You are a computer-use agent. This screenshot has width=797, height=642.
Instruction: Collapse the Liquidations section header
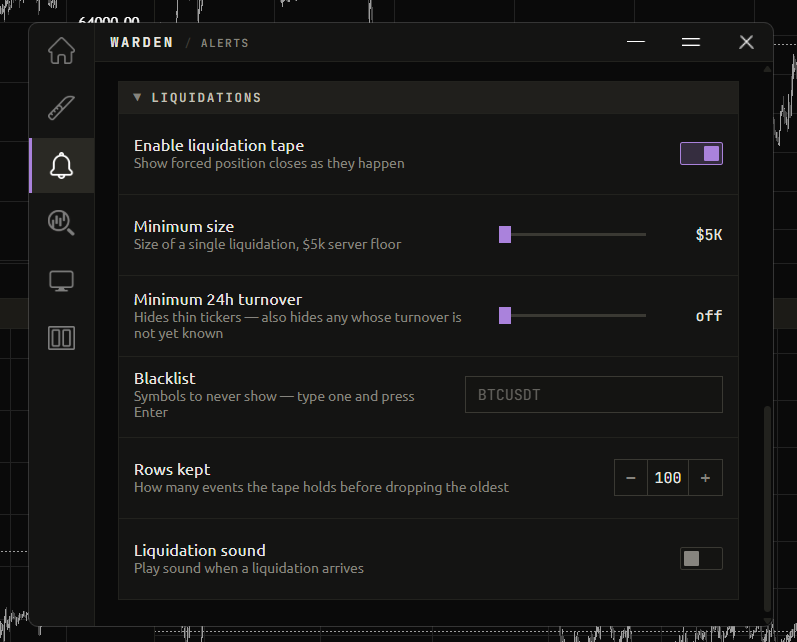coord(428,98)
